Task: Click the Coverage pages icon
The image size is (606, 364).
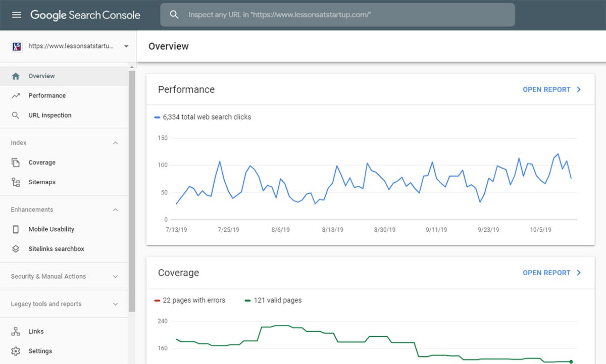Action: coord(16,163)
